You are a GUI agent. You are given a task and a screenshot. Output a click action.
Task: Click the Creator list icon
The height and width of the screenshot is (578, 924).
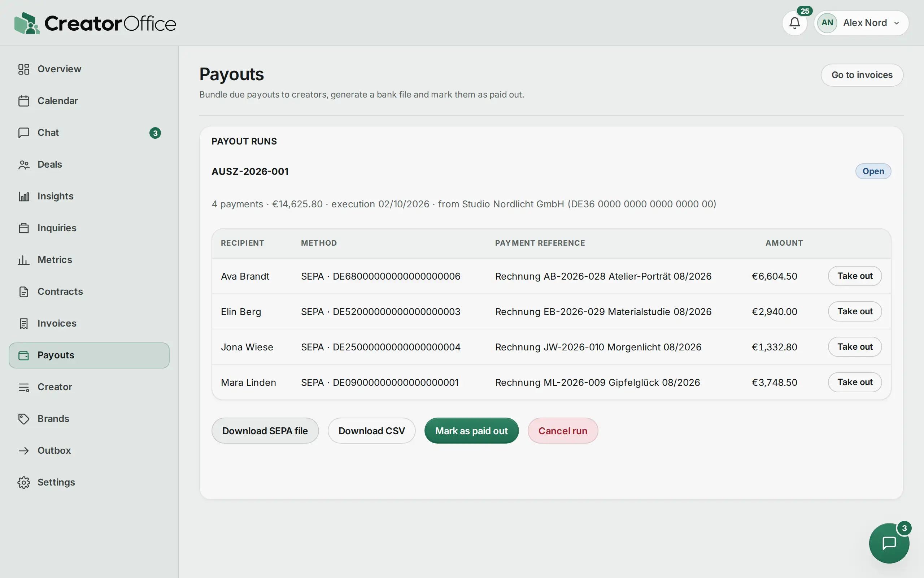click(x=24, y=387)
